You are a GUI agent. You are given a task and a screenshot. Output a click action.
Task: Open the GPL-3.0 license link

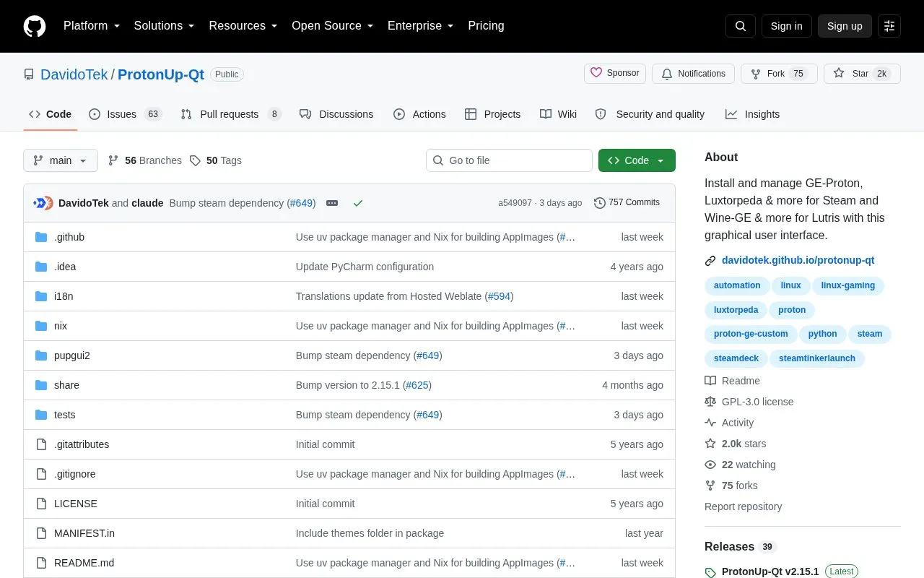[x=749, y=402]
